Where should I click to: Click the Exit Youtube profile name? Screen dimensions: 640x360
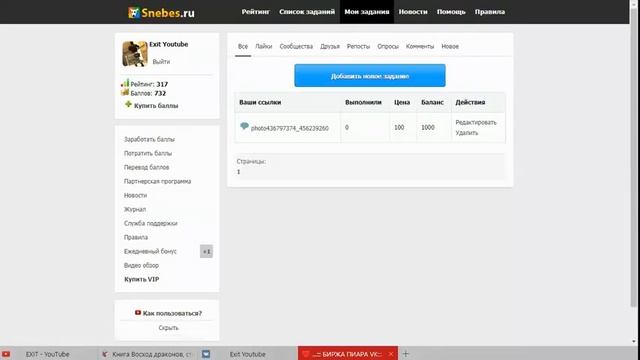(x=169, y=44)
